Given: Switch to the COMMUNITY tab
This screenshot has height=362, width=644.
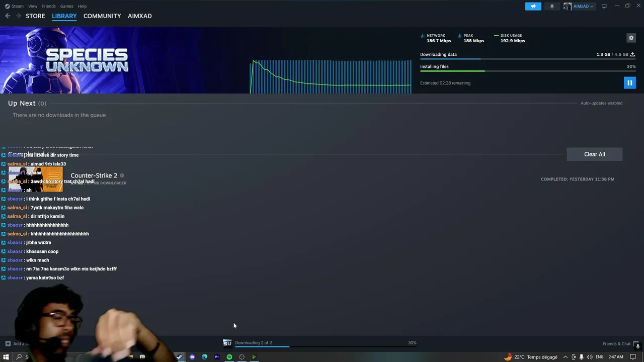Looking at the screenshot, I should pos(102,16).
